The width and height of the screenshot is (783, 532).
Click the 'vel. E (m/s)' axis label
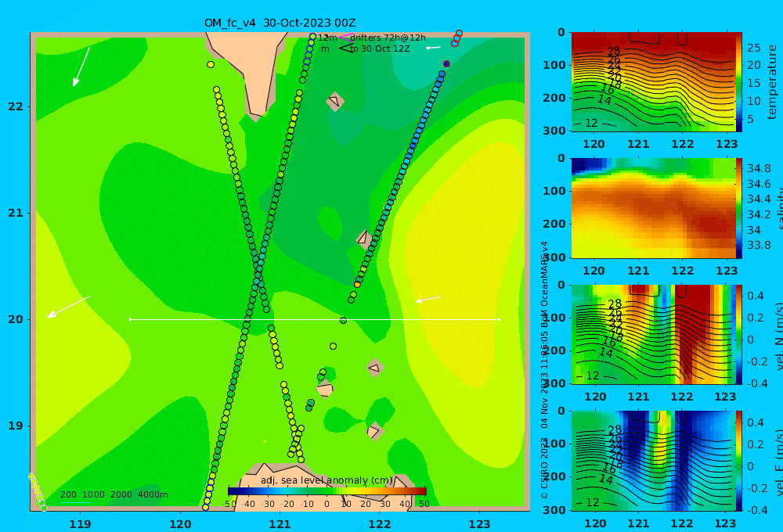(779, 462)
